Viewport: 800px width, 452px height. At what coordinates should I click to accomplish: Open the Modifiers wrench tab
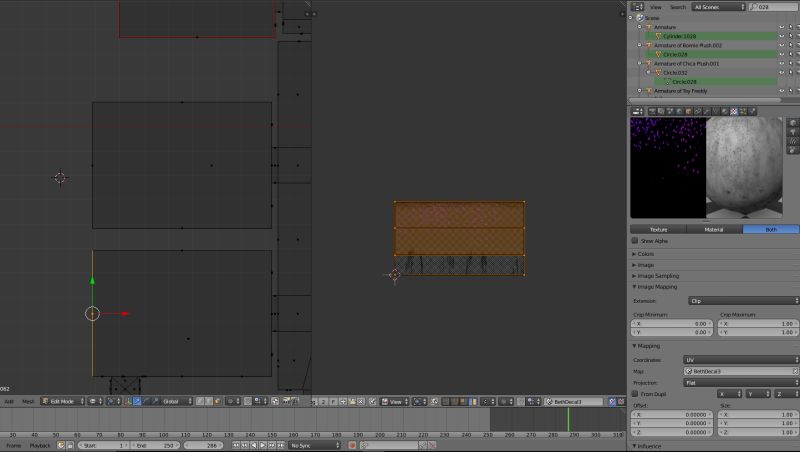point(707,111)
